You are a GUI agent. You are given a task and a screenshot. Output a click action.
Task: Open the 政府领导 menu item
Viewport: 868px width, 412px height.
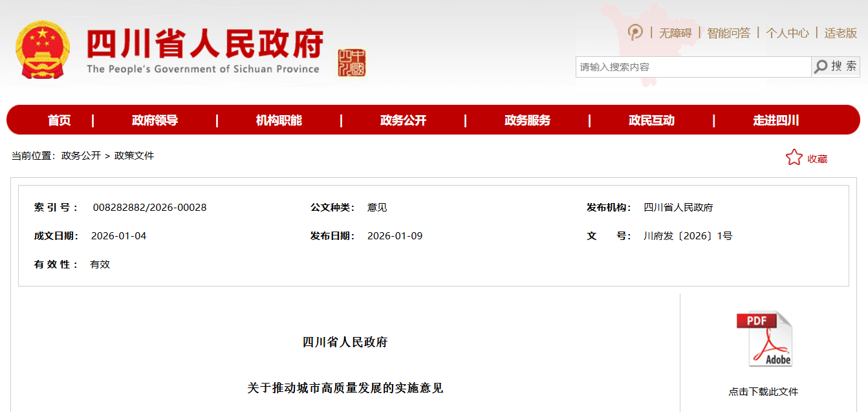pyautogui.click(x=155, y=120)
